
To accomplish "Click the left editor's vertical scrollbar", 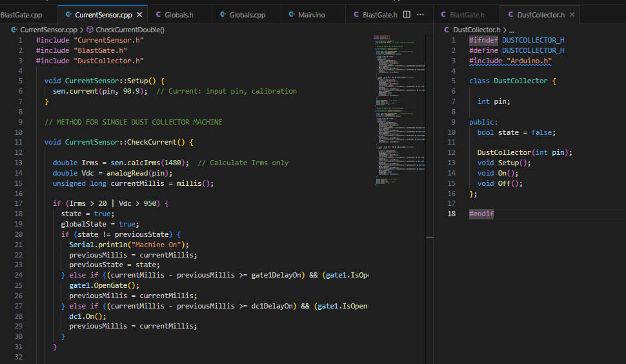I will click(x=429, y=129).
